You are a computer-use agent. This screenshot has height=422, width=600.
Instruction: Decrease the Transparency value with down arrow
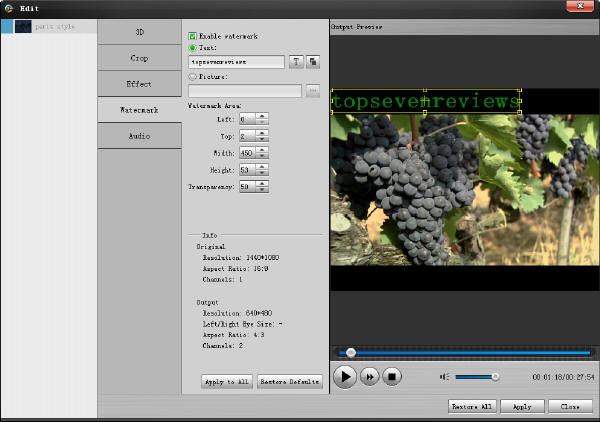[262, 189]
